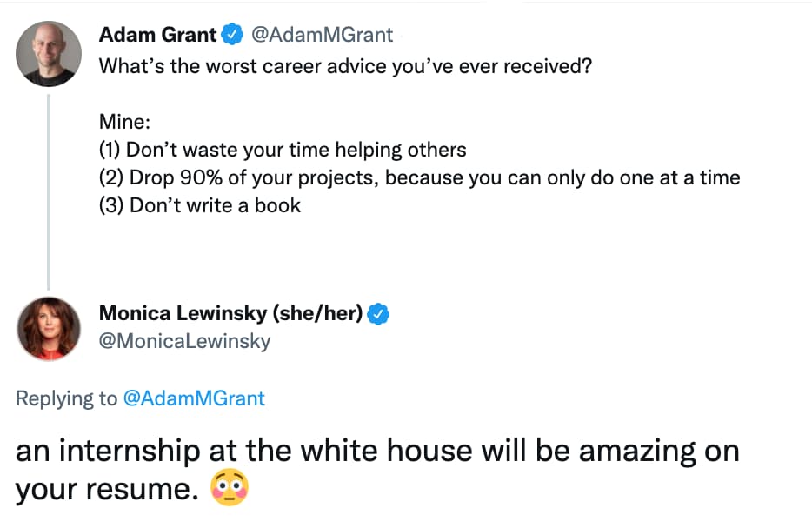Click Adam Grant's blue verified badge
Image resolution: width=812 pixels, height=522 pixels.
point(232,36)
